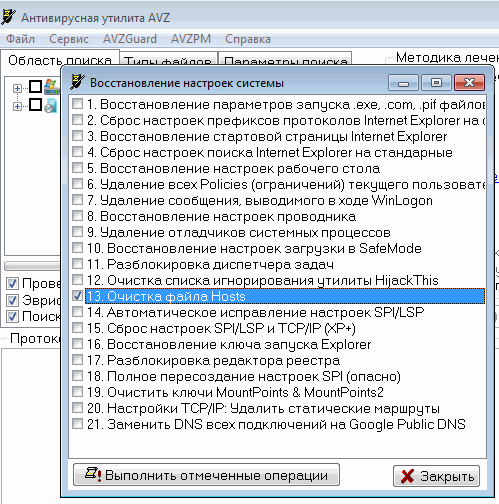Click the horizontal scrollbar under the search tree
This screenshot has width=499, height=504.
pyautogui.click(x=32, y=266)
